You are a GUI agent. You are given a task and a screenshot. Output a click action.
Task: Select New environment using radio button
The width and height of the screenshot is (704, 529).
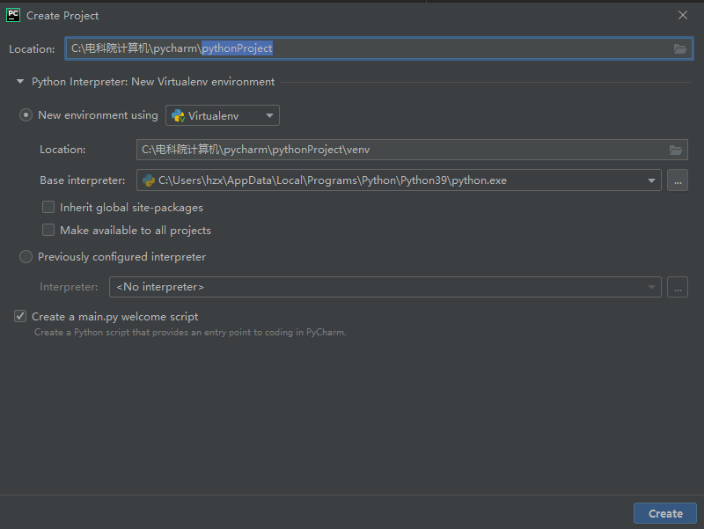click(x=26, y=115)
